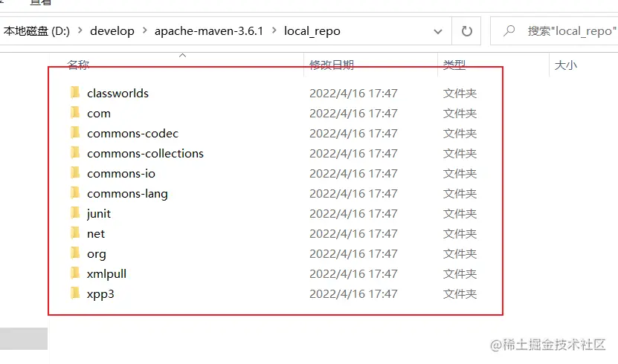Click the 文件夹 type of org
This screenshot has height=364, width=618.
click(x=460, y=254)
